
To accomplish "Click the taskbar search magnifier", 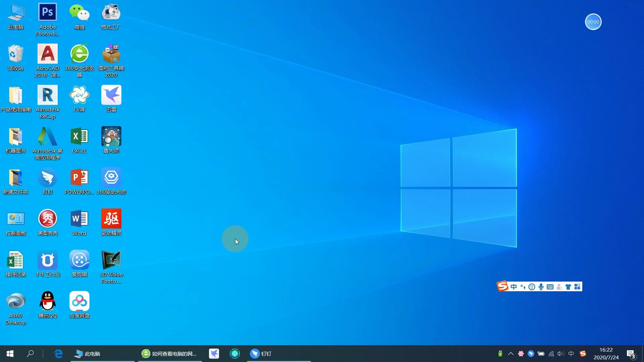I will coord(30,354).
